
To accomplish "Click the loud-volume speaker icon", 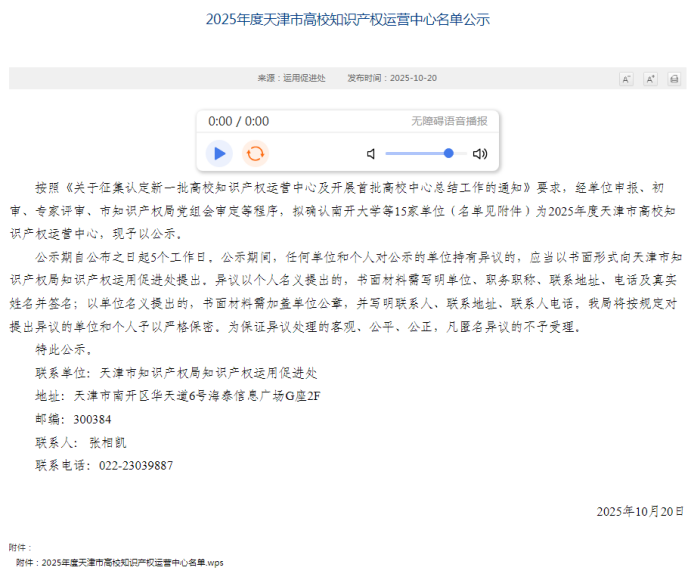I will pos(480,154).
